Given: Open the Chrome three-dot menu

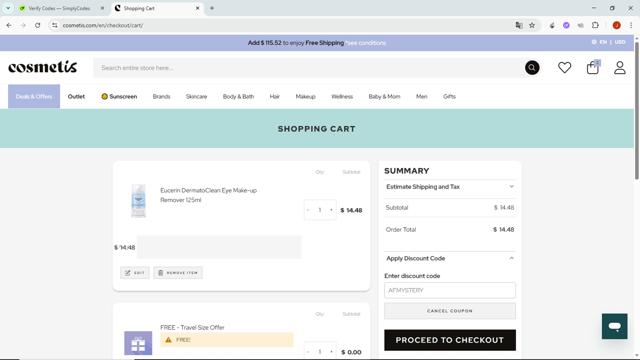Looking at the screenshot, I should 631,25.
